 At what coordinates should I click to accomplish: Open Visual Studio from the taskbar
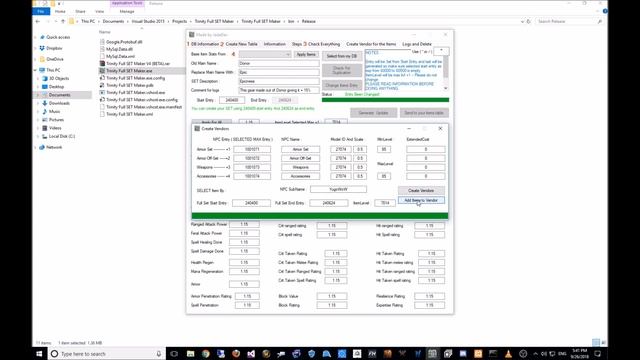point(251,353)
